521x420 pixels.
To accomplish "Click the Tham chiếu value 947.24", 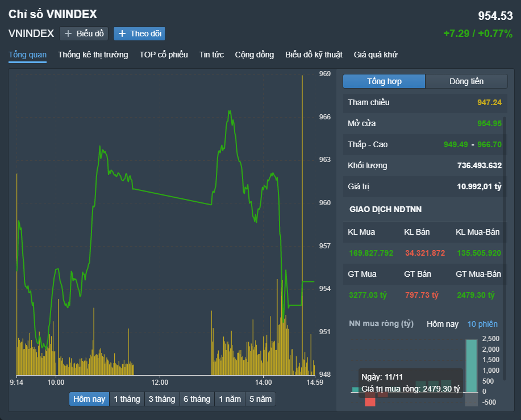I will 489,102.
